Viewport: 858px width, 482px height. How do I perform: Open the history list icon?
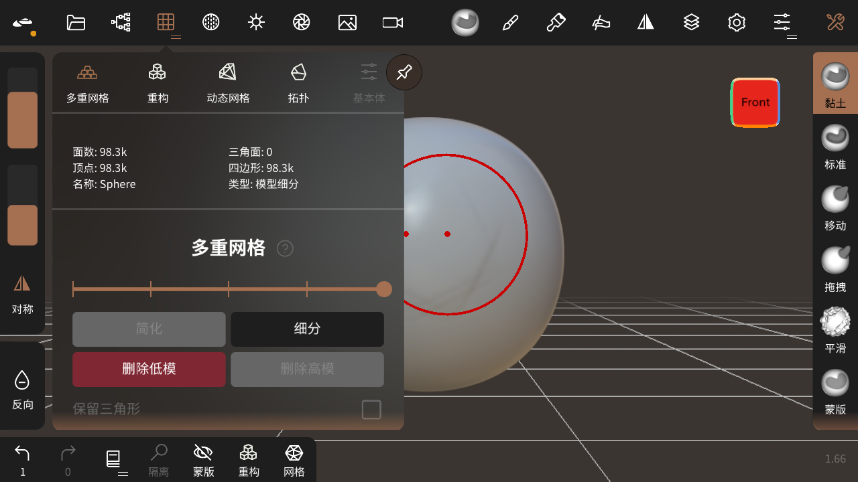click(113, 458)
